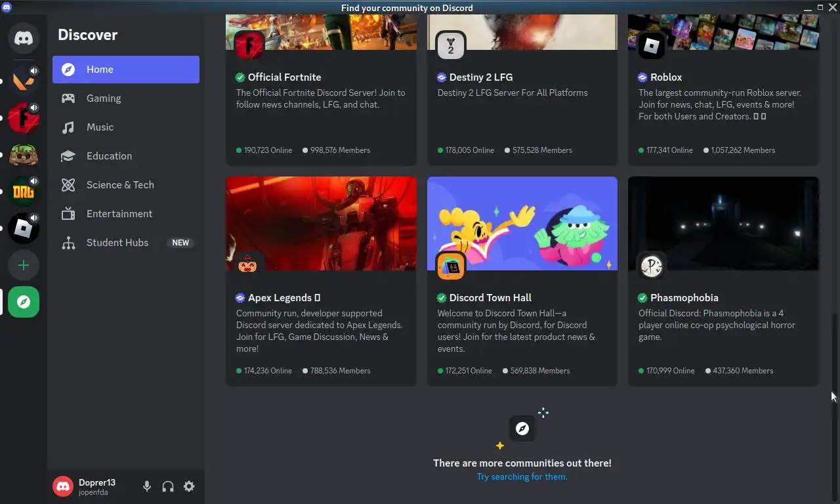Click the Discord app icon in title bar
Image resolution: width=840 pixels, height=504 pixels.
point(6,7)
